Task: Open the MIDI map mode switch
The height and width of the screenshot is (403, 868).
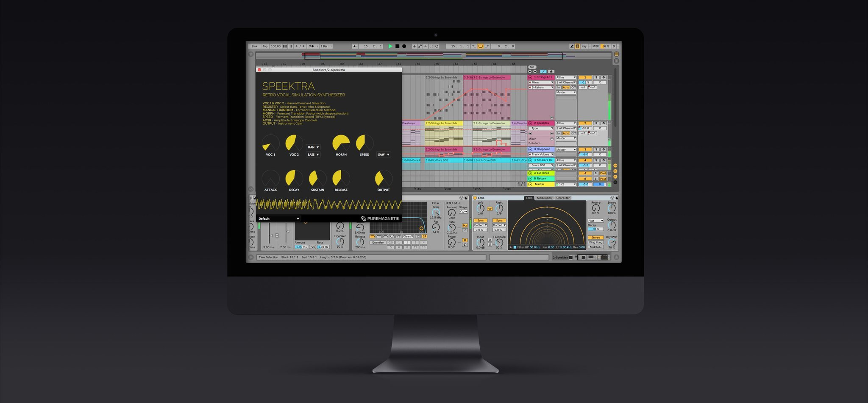Action: (x=595, y=46)
